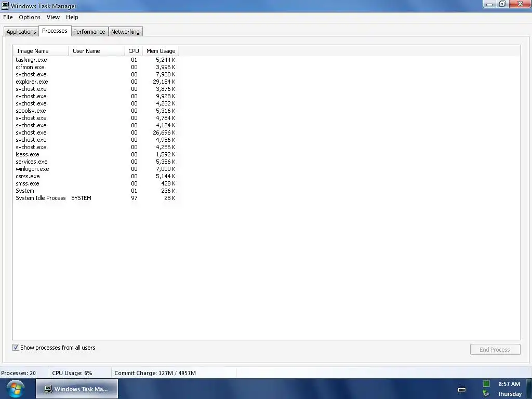Select the csrss.exe process
This screenshot has width=532, height=399.
pos(96,177)
